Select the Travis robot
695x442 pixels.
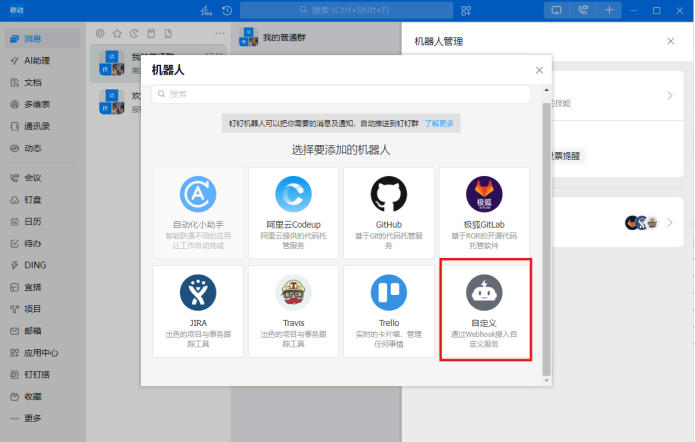(293, 312)
